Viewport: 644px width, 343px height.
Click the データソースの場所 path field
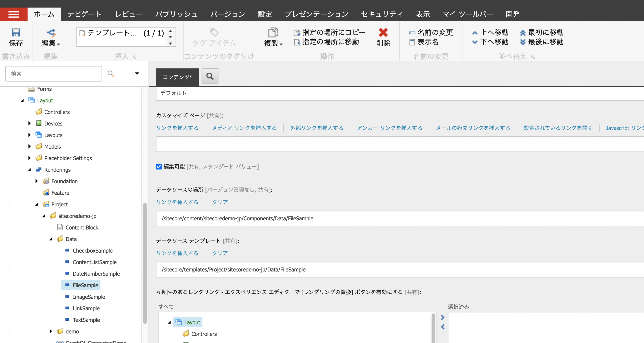(x=400, y=219)
